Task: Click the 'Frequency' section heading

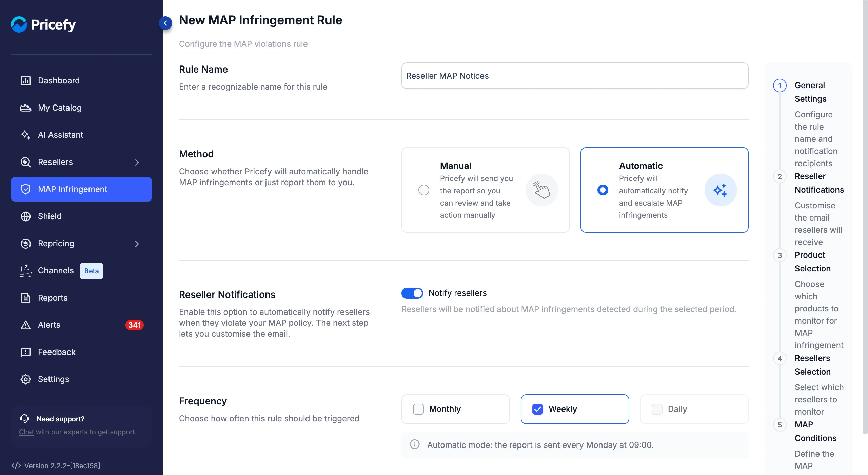Action: coord(203,401)
